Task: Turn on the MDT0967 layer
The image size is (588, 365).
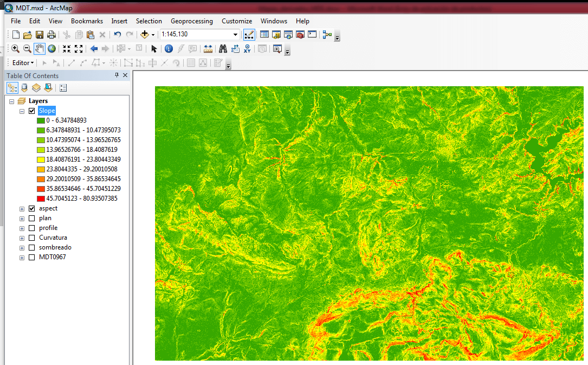Action: click(x=32, y=258)
